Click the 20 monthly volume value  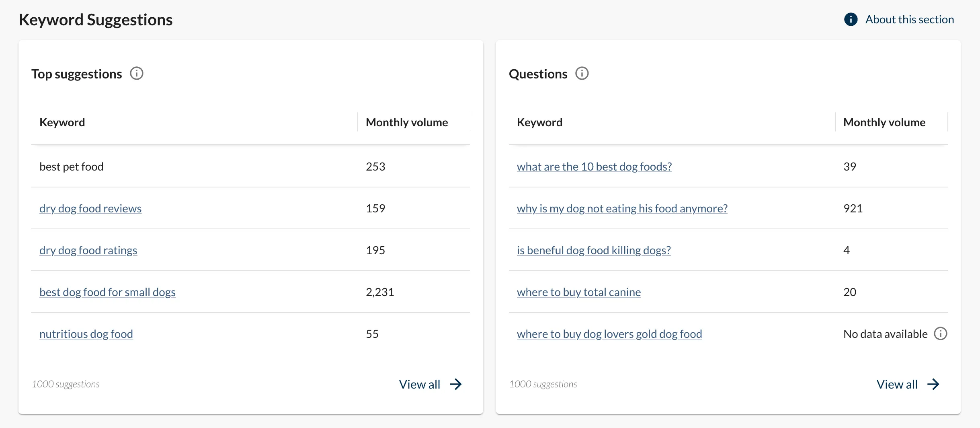pyautogui.click(x=850, y=292)
